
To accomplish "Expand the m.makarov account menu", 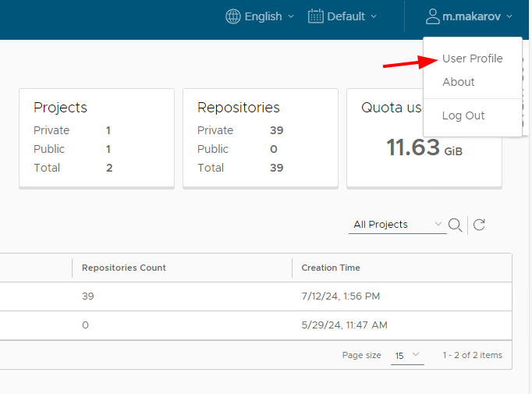I will (x=469, y=16).
